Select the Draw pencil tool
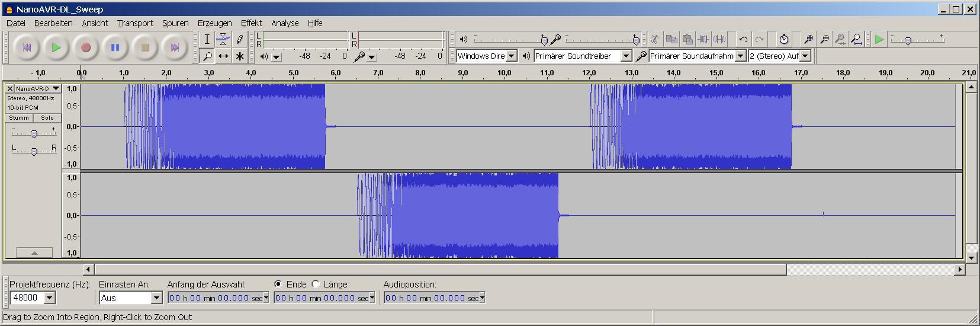Screen dimensions: 980x326 (240, 39)
